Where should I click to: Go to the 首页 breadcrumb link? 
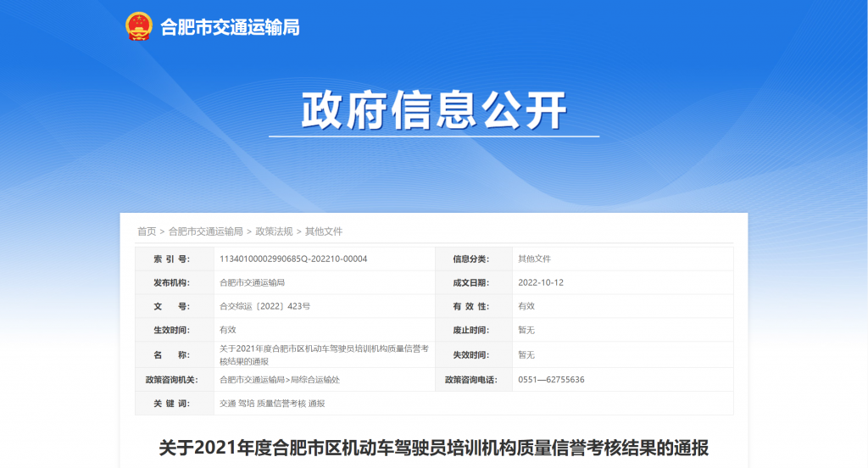147,231
